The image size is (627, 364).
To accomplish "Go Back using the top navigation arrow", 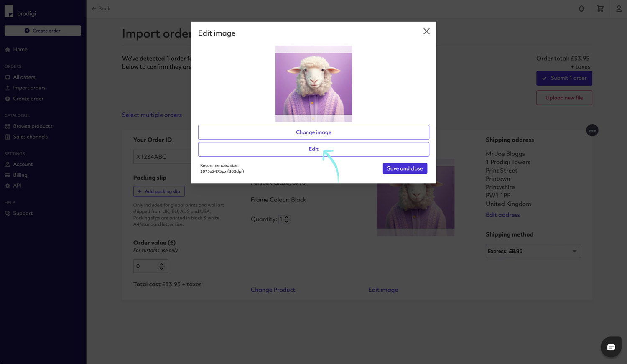I will point(101,8).
